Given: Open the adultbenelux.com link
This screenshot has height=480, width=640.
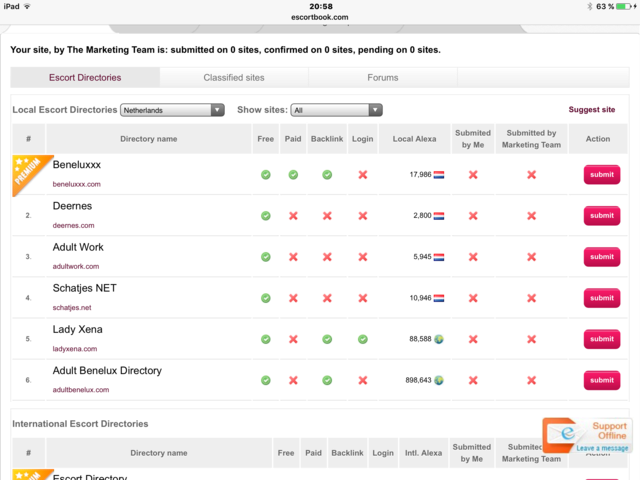Looking at the screenshot, I should click(x=81, y=390).
